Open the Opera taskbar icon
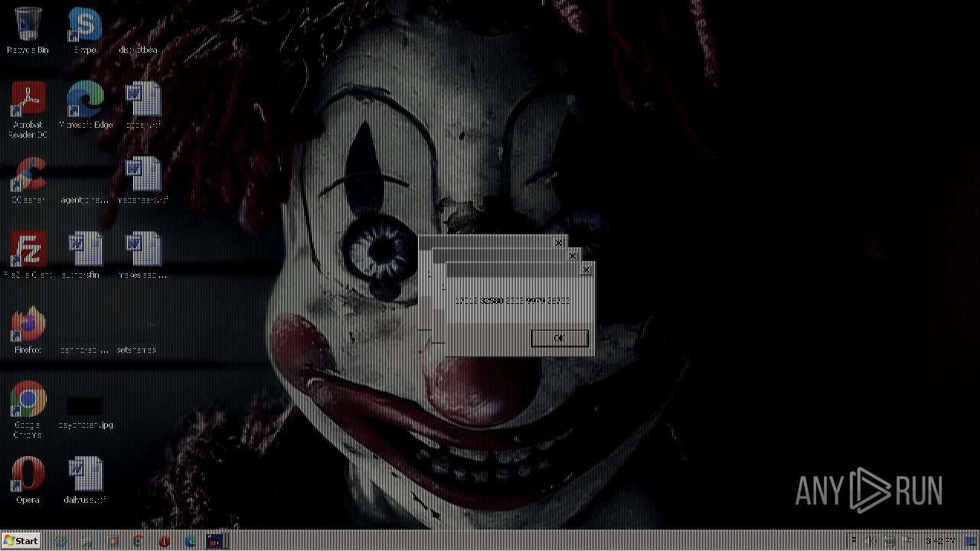The width and height of the screenshot is (980, 551). tap(165, 541)
